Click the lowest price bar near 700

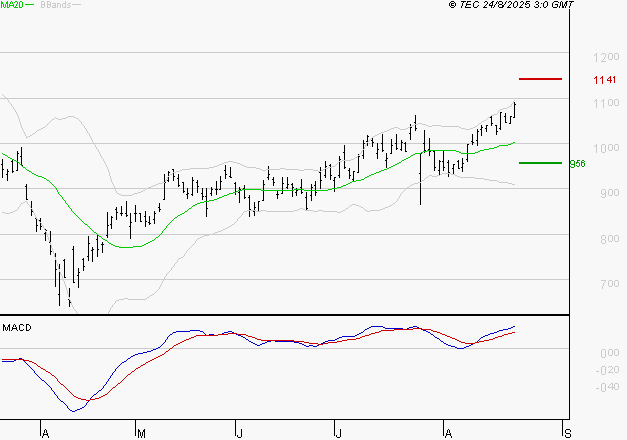(59, 288)
